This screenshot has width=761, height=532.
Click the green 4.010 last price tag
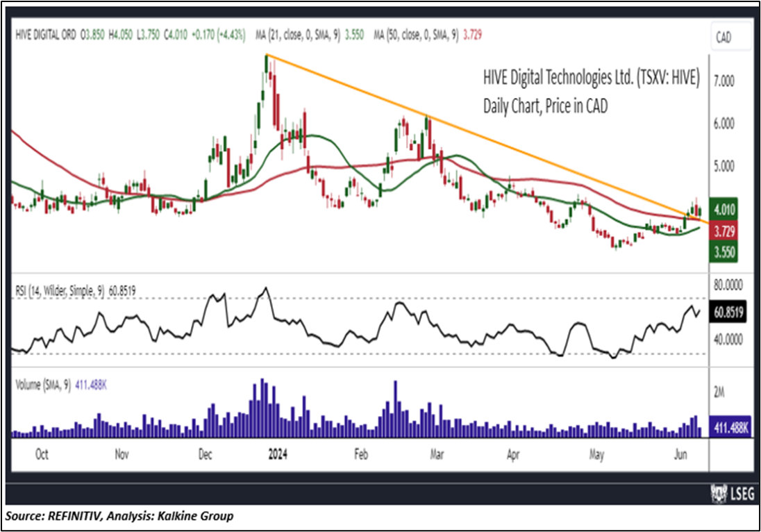(x=723, y=210)
